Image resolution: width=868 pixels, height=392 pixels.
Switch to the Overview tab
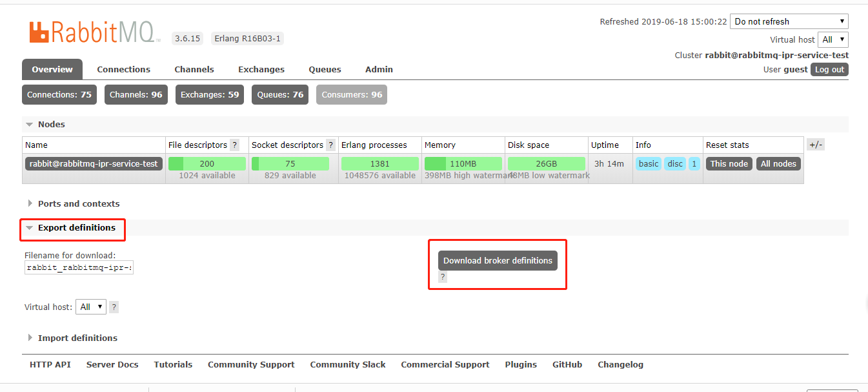[x=52, y=69]
